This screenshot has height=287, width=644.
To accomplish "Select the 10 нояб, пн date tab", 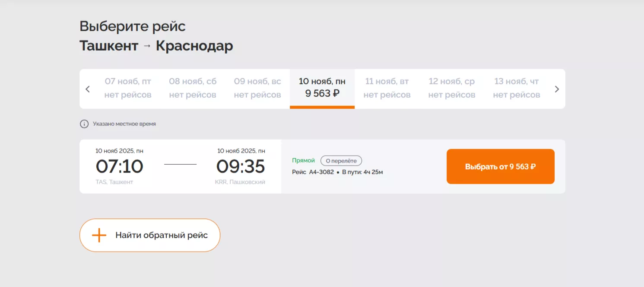I will pyautogui.click(x=322, y=88).
